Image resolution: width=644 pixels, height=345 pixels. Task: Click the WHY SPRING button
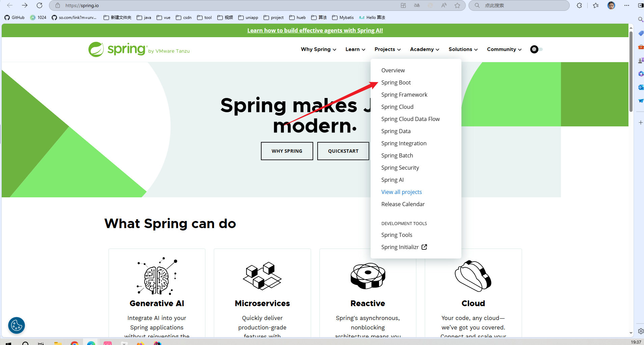pos(287,151)
